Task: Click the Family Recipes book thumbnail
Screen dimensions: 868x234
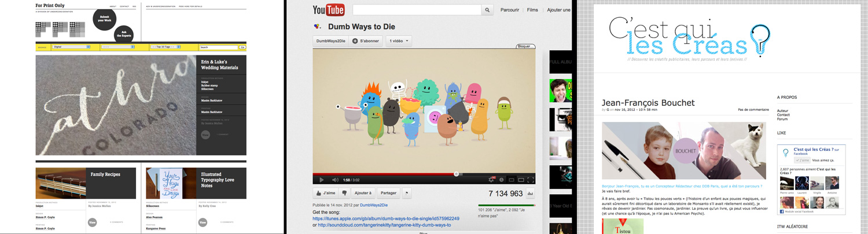Action: 61,183
